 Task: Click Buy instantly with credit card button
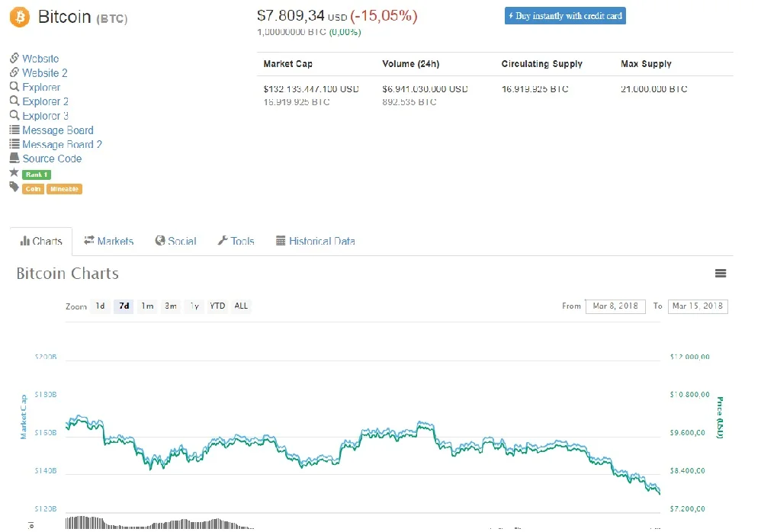(565, 16)
